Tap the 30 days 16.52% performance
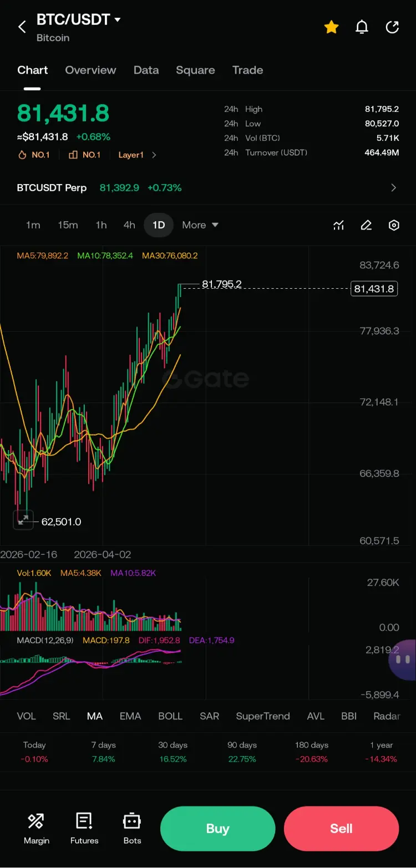 173,752
